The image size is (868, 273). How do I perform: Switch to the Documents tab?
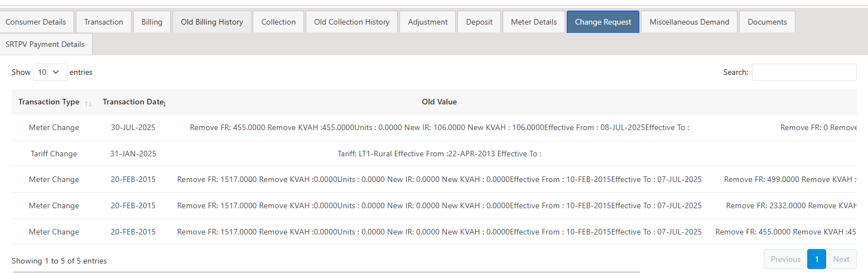(x=767, y=22)
